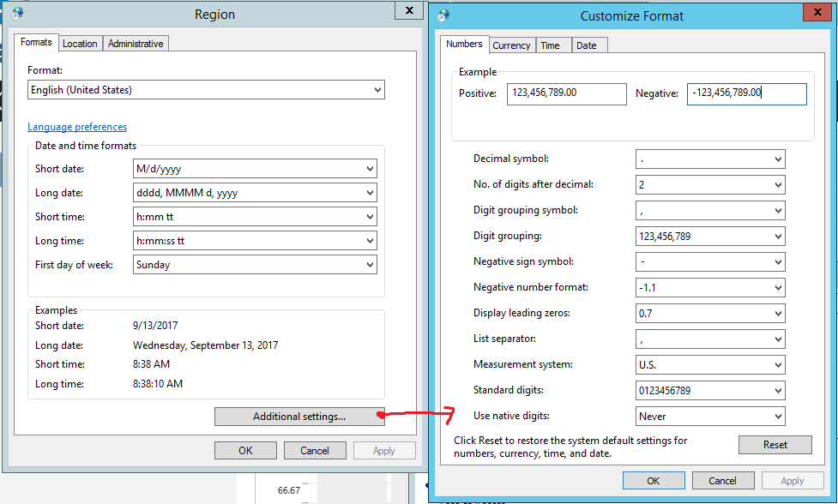Click Cancel in the Region dialog
The width and height of the screenshot is (838, 504).
pos(314,451)
